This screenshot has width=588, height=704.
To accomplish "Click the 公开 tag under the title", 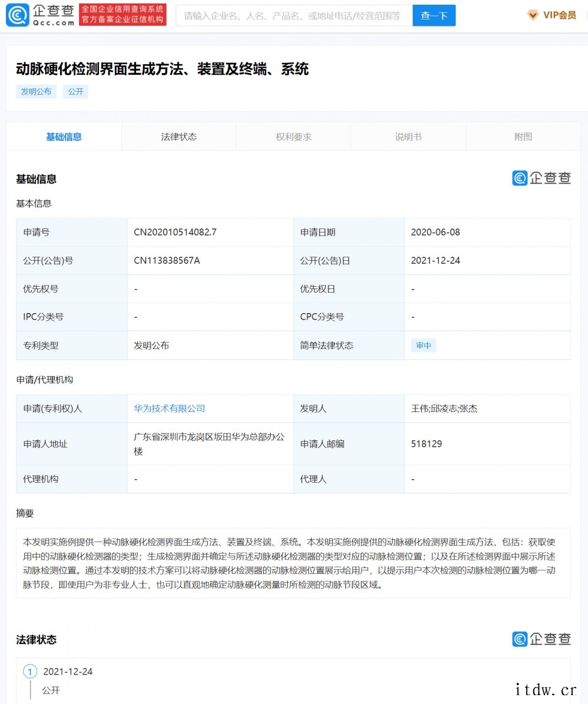I will (75, 92).
